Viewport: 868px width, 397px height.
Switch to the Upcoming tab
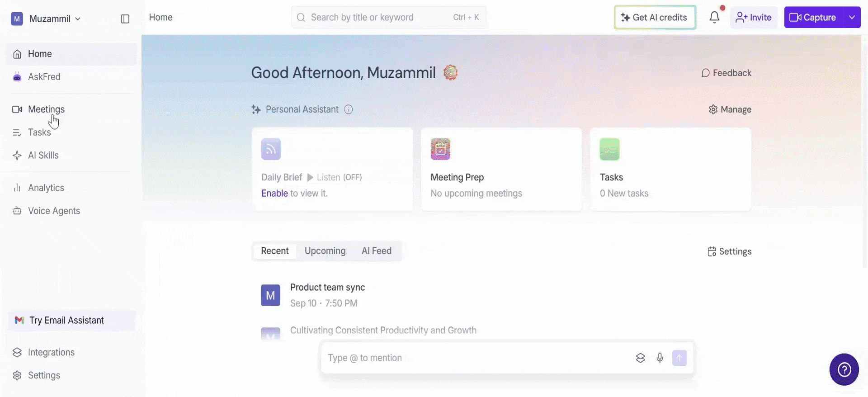click(x=325, y=251)
